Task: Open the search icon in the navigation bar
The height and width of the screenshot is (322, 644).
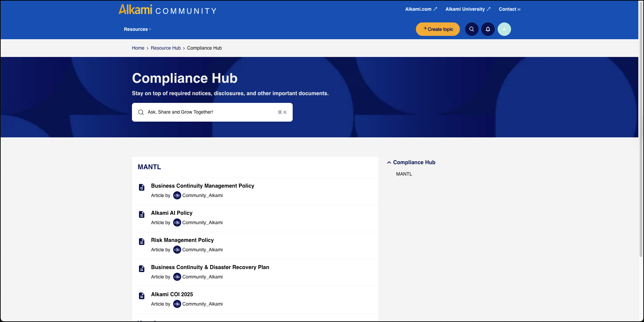Action: pyautogui.click(x=472, y=29)
